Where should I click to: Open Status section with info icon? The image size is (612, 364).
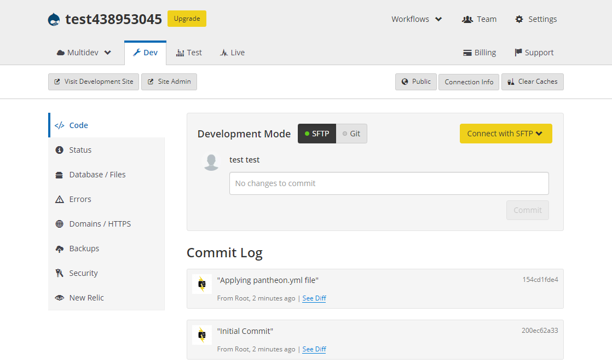coord(80,150)
